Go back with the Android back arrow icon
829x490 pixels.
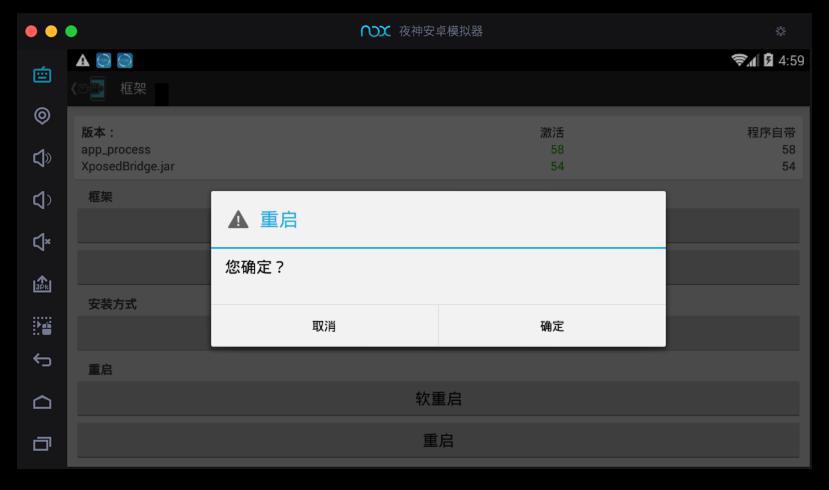(42, 360)
